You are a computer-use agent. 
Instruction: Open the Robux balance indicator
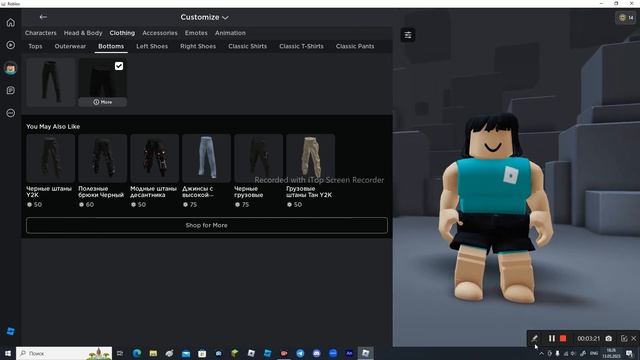[x=625, y=18]
